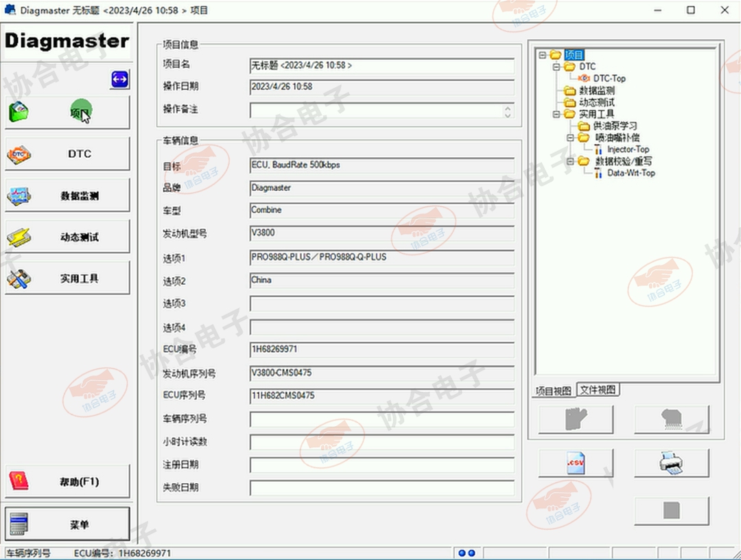
Task: Click the 操作日期 field
Action: pyautogui.click(x=382, y=87)
